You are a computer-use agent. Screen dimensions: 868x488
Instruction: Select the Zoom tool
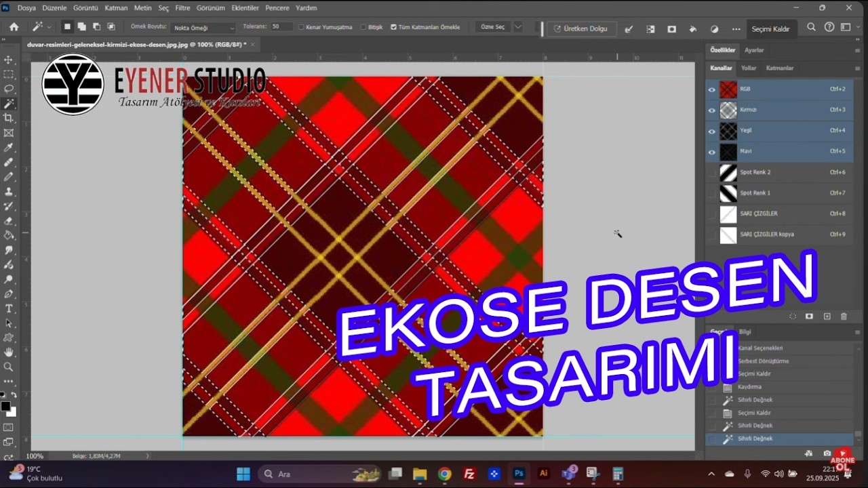click(x=9, y=367)
